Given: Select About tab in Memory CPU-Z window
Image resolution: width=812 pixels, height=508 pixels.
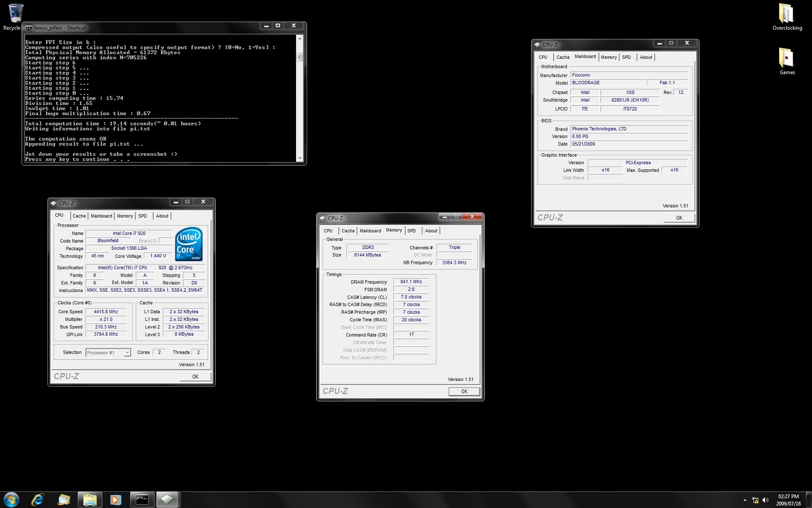Looking at the screenshot, I should point(431,230).
